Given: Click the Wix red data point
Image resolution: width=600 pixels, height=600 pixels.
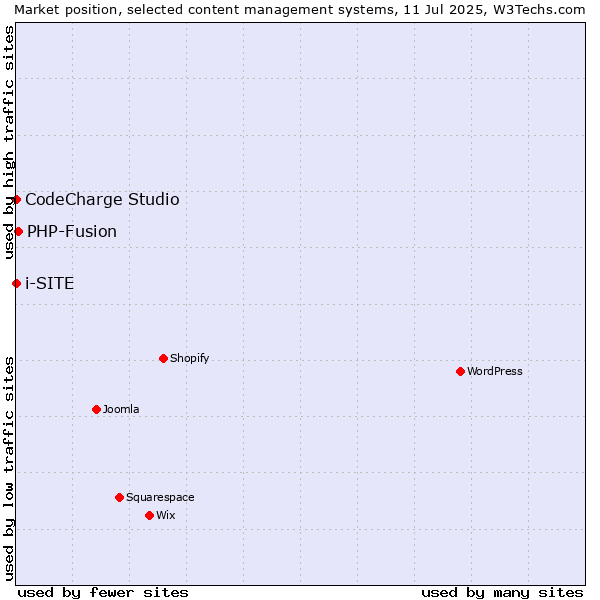Looking at the screenshot, I should (150, 515).
